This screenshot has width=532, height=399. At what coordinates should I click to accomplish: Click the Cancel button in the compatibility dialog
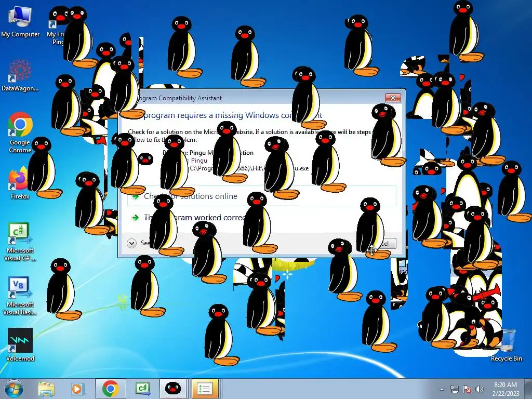pos(381,243)
